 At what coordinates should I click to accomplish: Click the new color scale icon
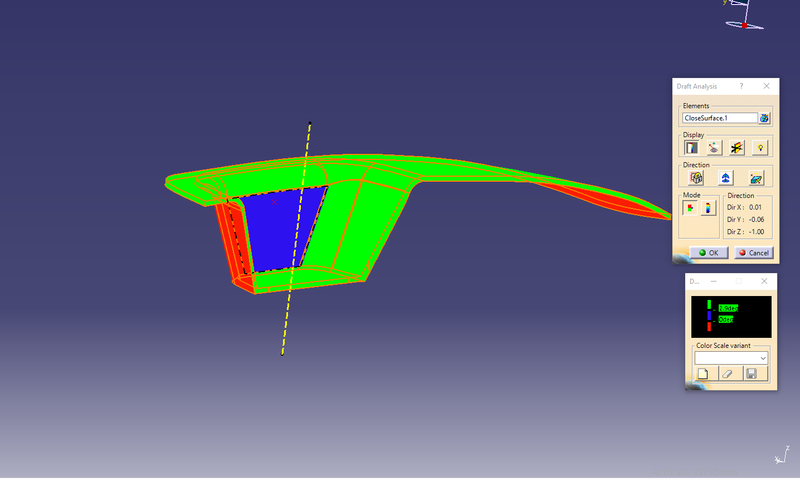click(702, 374)
